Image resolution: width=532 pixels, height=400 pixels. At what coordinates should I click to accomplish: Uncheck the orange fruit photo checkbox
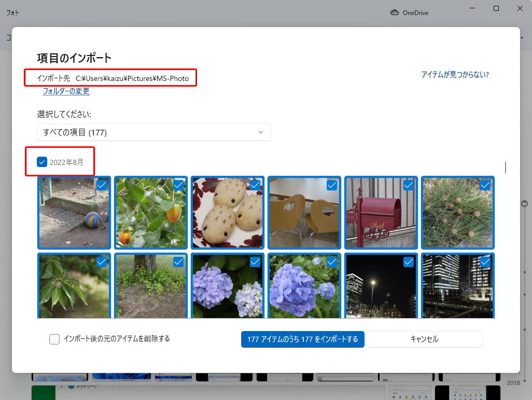pos(178,185)
